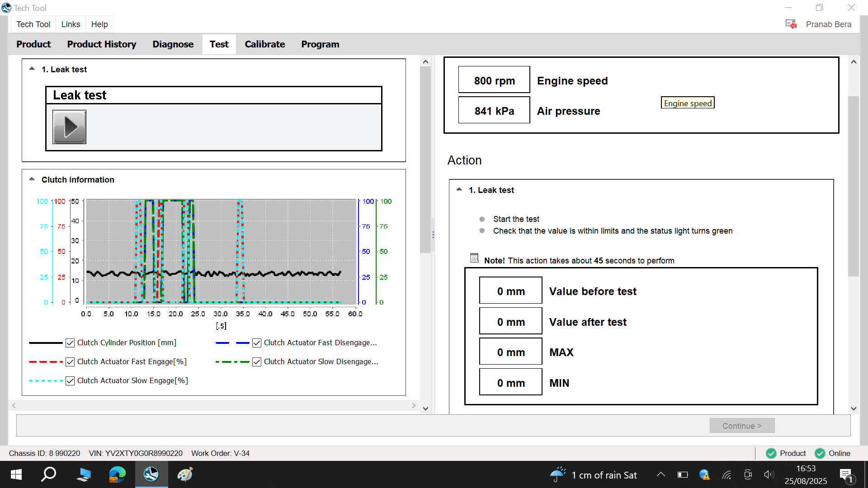Switch to the Diagnose tab

173,44
